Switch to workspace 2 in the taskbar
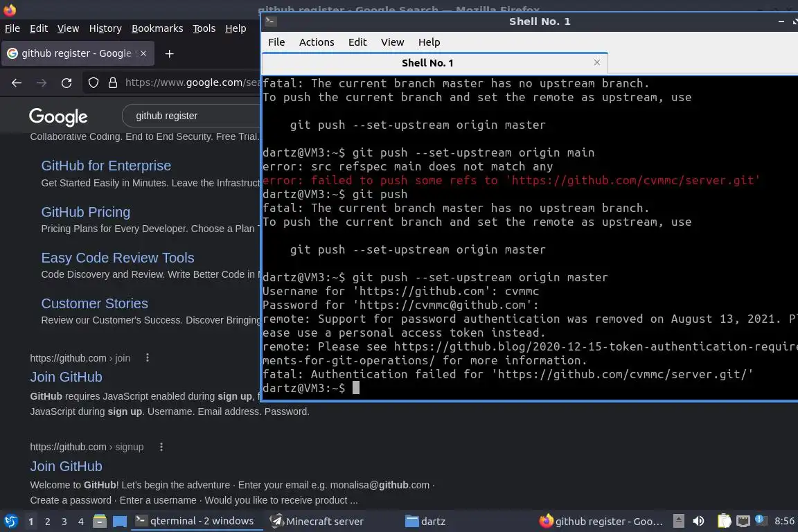The image size is (798, 532). 47,522
